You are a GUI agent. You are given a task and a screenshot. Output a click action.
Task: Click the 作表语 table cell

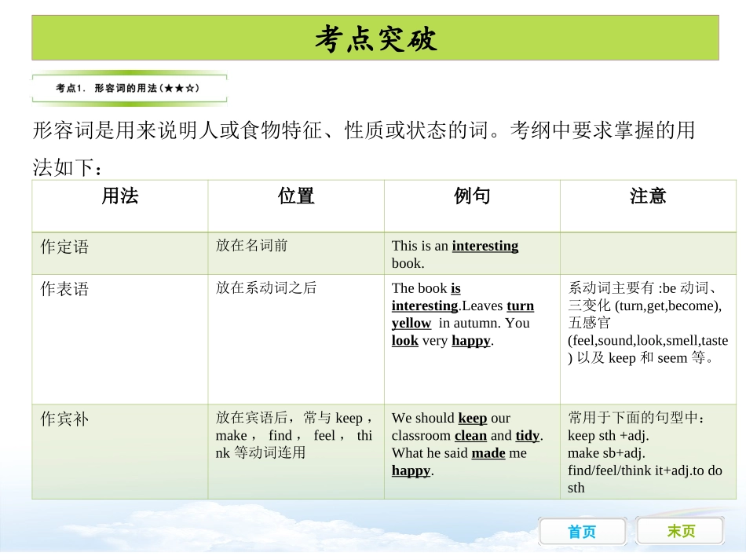point(120,339)
